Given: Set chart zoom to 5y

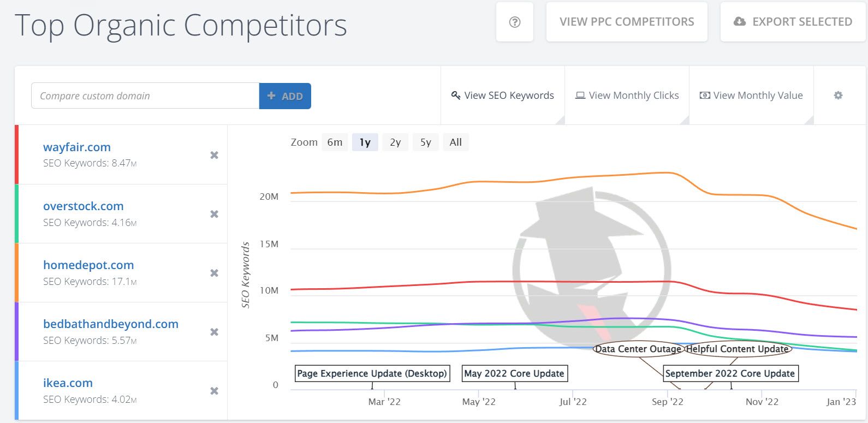Looking at the screenshot, I should [426, 142].
